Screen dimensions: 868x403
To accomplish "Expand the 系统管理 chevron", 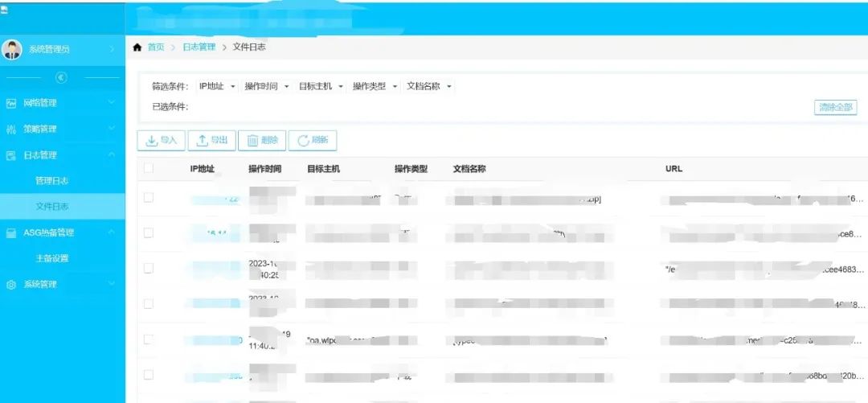I will pyautogui.click(x=112, y=284).
